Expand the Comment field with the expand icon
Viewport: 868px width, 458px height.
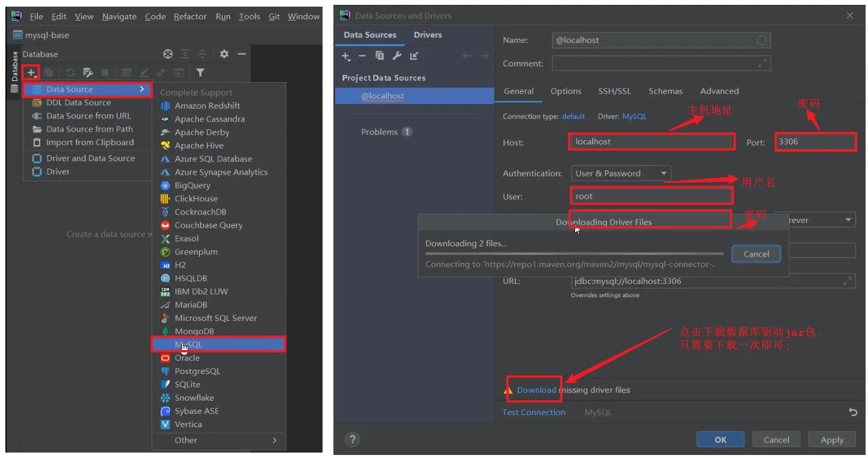pos(763,63)
